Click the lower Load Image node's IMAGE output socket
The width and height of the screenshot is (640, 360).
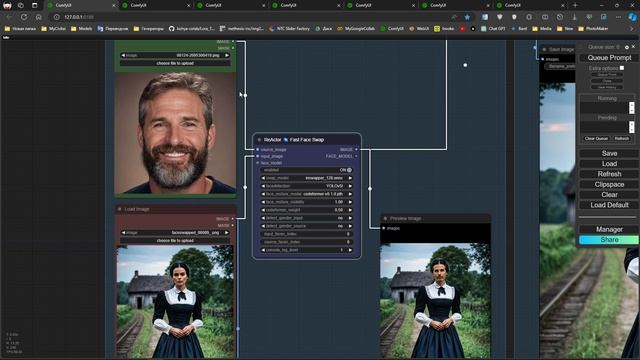(233, 219)
